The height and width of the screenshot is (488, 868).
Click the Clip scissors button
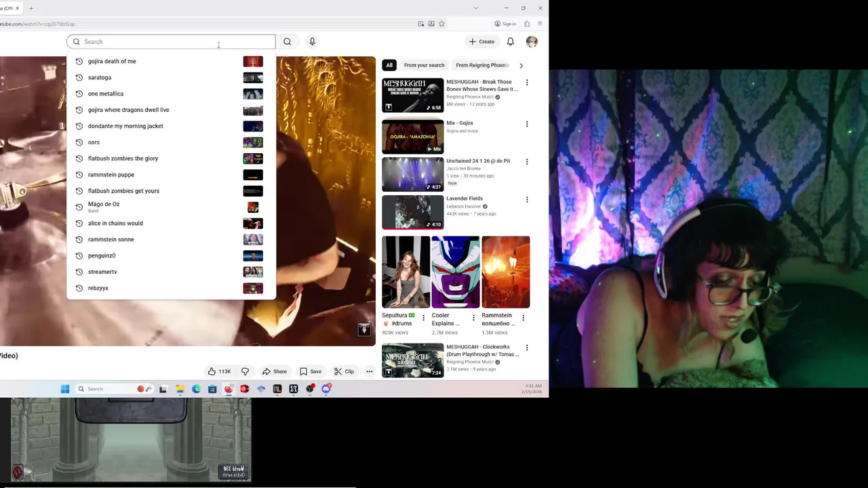point(344,371)
